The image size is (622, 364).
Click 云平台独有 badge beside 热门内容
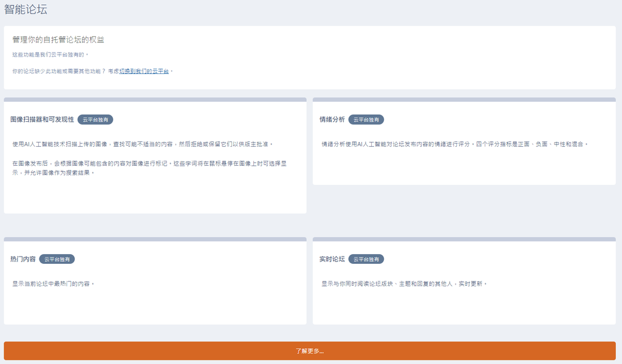tap(57, 259)
